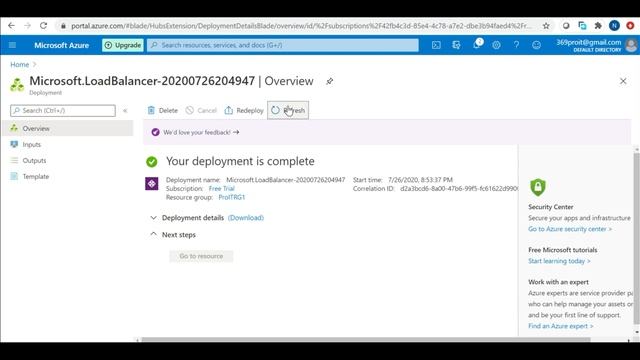Collapse the left menu with double chevron
Screen dimensions: 640x360
(125, 111)
